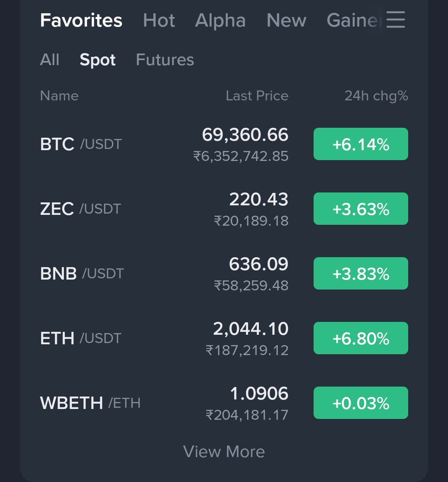The image size is (448, 482).
Task: Tap the BNB +3.83% change badge
Action: (x=360, y=274)
